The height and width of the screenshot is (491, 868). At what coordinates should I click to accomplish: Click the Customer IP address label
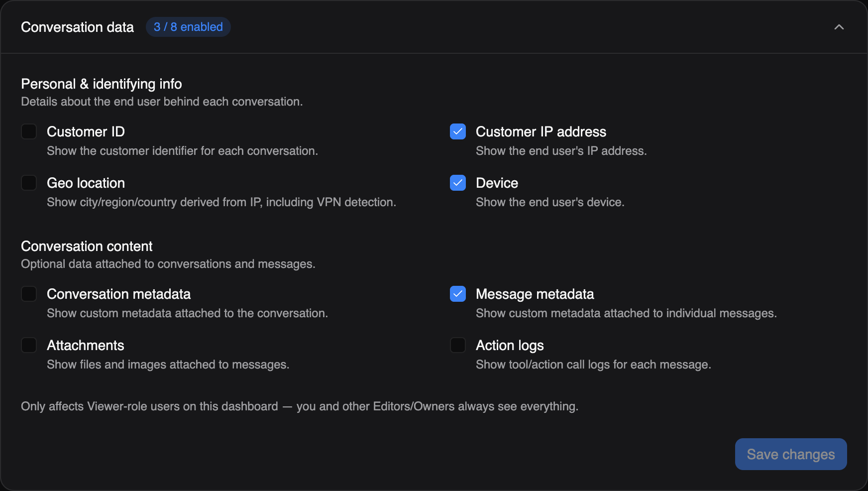tap(541, 131)
